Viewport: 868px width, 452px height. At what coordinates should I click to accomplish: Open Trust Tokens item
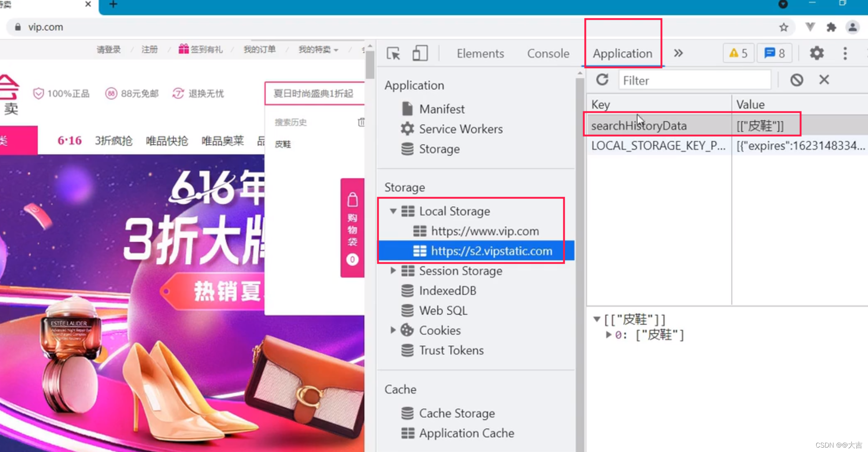pyautogui.click(x=451, y=350)
